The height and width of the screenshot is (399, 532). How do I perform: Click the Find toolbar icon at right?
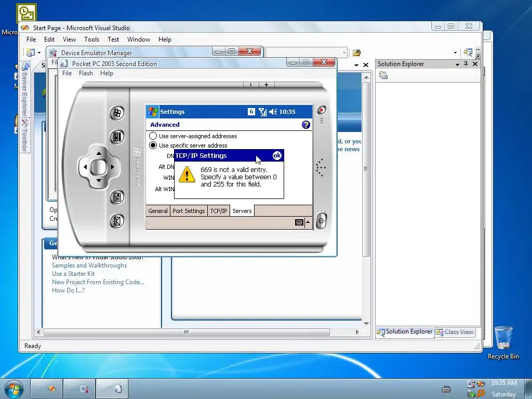[x=468, y=52]
